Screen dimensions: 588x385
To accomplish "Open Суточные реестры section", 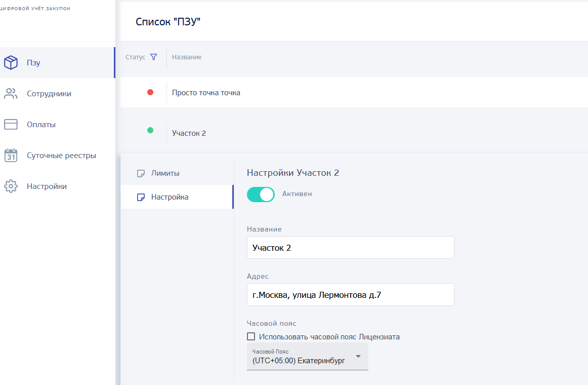I will pos(61,156).
